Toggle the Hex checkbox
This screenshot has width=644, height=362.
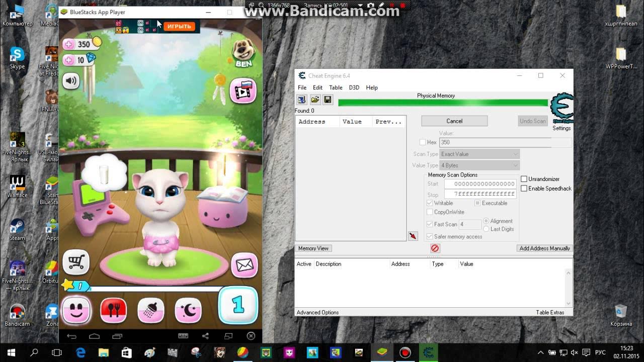(423, 142)
